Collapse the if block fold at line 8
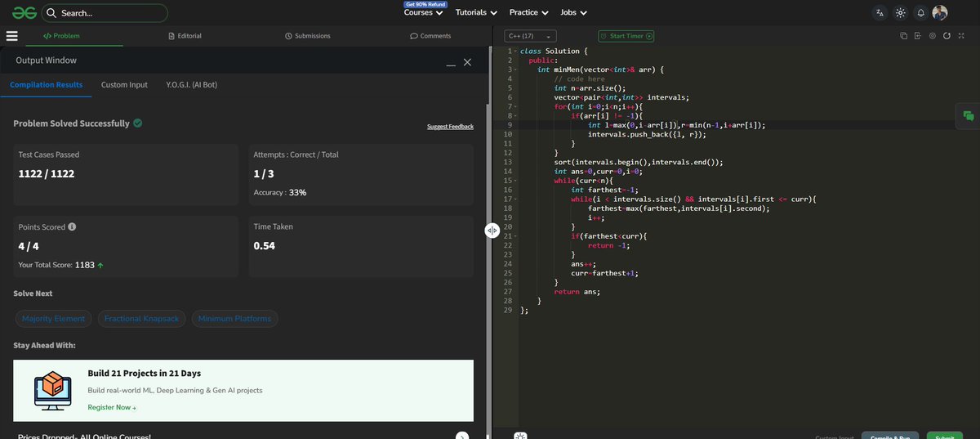Image resolution: width=980 pixels, height=439 pixels. click(515, 116)
